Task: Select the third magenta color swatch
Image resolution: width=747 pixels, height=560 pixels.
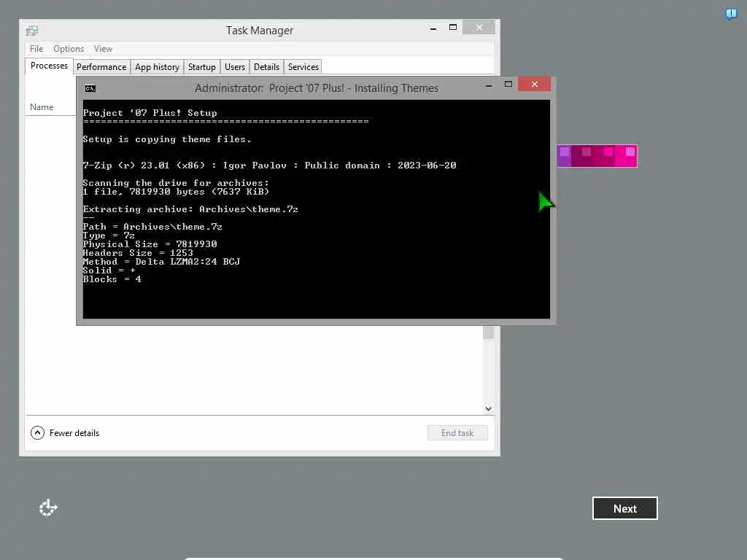Action: [x=604, y=156]
